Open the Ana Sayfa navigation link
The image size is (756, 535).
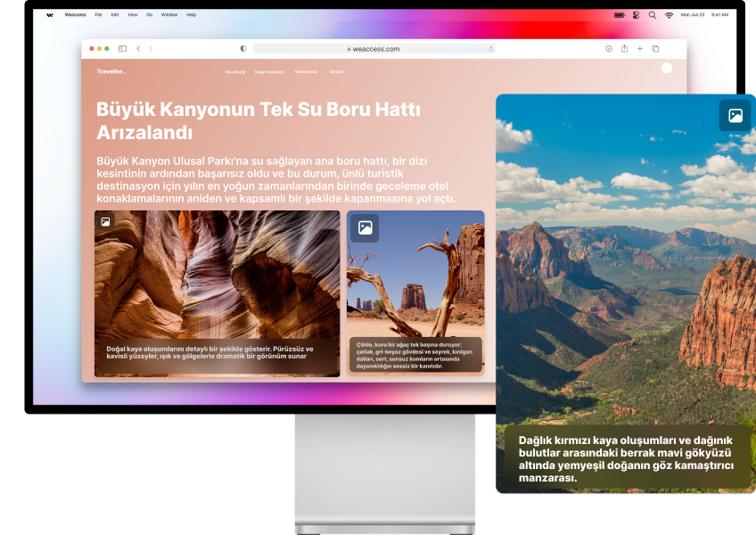coord(234,71)
